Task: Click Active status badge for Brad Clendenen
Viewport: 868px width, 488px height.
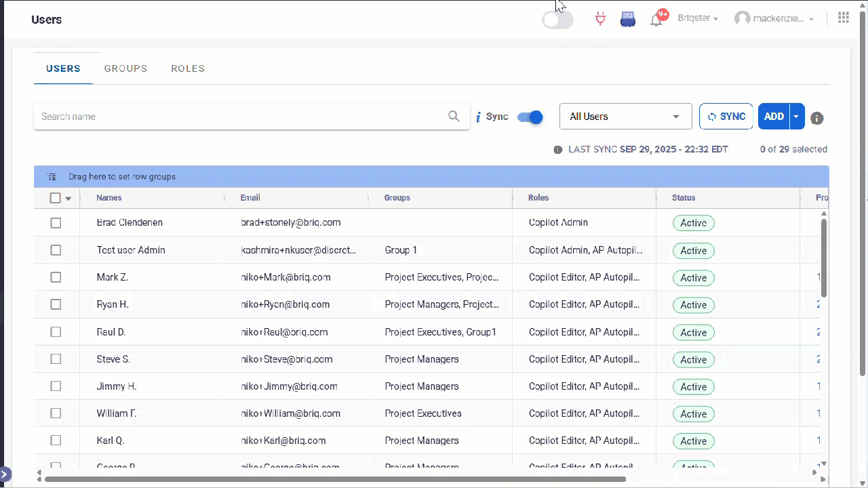Action: [x=693, y=223]
